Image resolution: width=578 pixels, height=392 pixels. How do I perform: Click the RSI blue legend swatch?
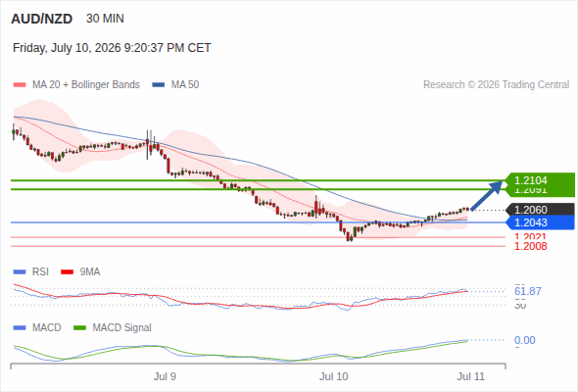coord(20,272)
